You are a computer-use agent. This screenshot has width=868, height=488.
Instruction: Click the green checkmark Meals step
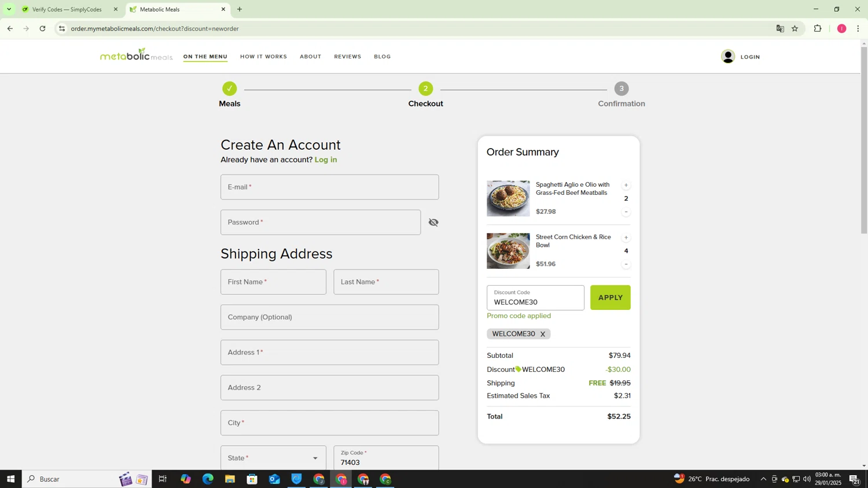[x=230, y=88]
